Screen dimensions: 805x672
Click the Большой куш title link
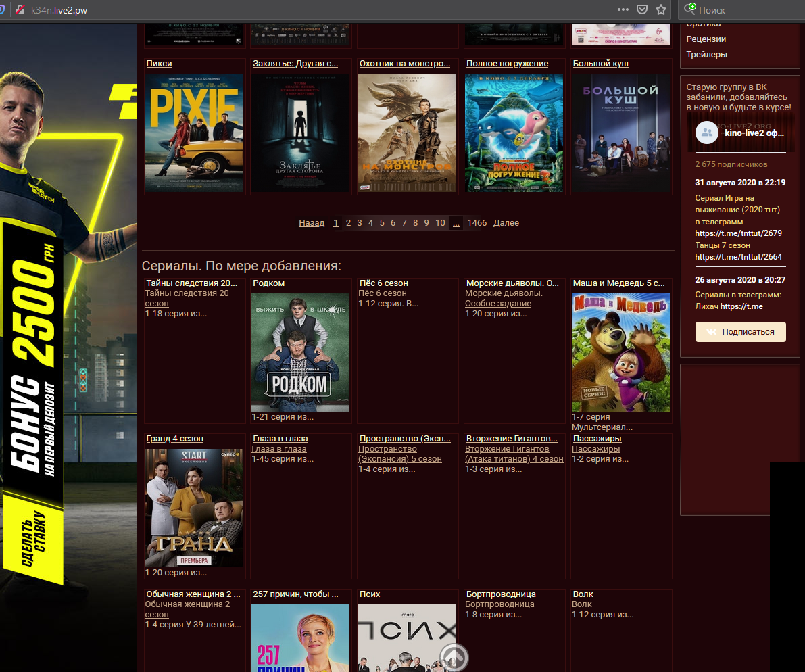click(601, 64)
